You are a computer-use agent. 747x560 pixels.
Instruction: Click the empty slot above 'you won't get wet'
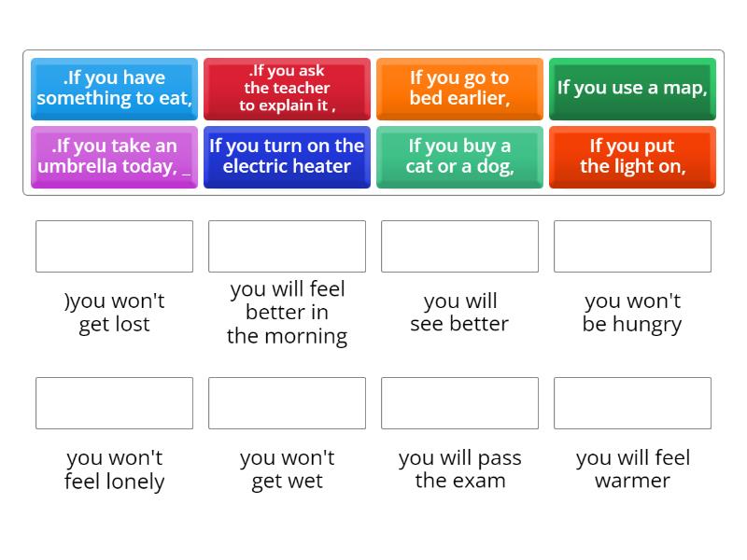click(287, 402)
